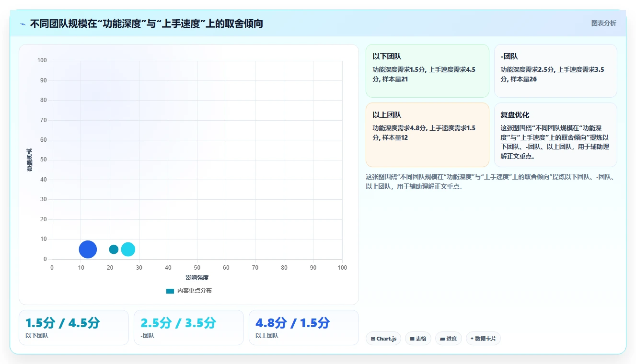Click the cyan bubble for -团队
Screen dimensions: 636x364
point(128,250)
